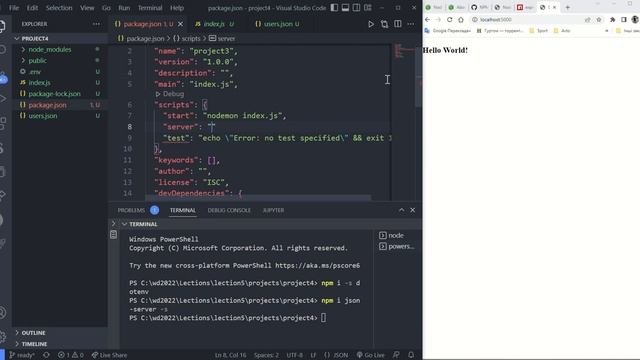Switch to users.json editor tab
640x360 pixels.
click(x=278, y=24)
